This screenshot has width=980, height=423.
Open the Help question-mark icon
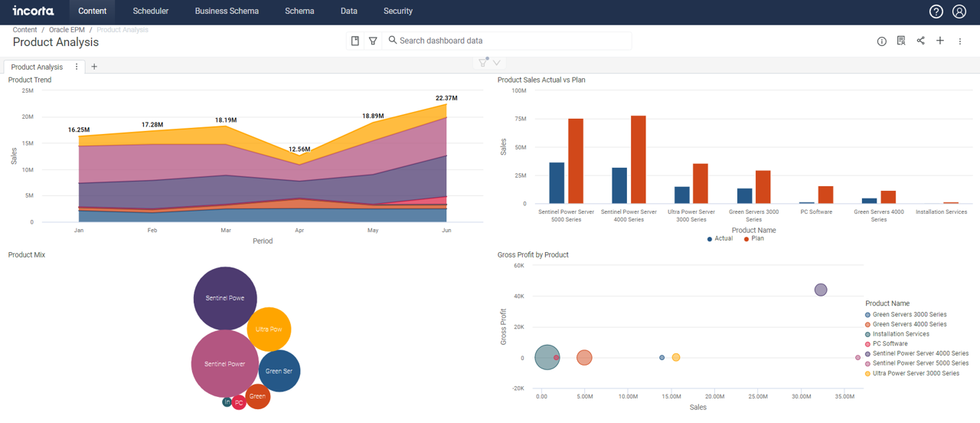click(936, 11)
